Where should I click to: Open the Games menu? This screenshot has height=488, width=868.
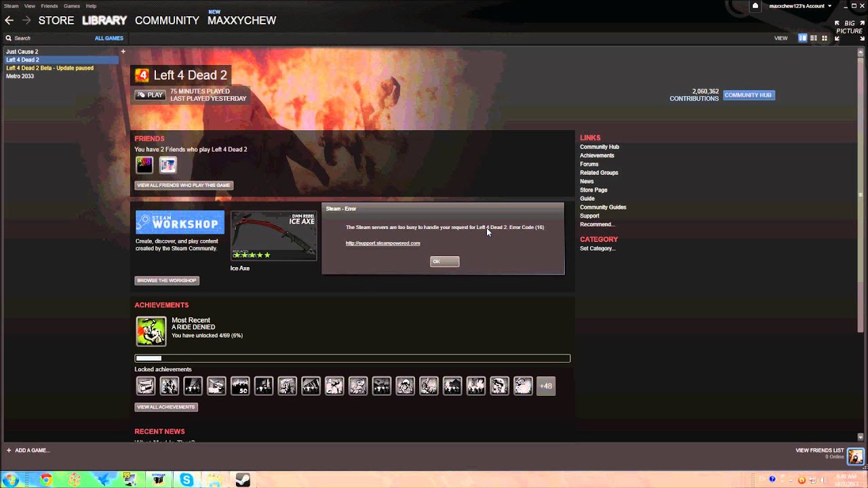point(72,6)
